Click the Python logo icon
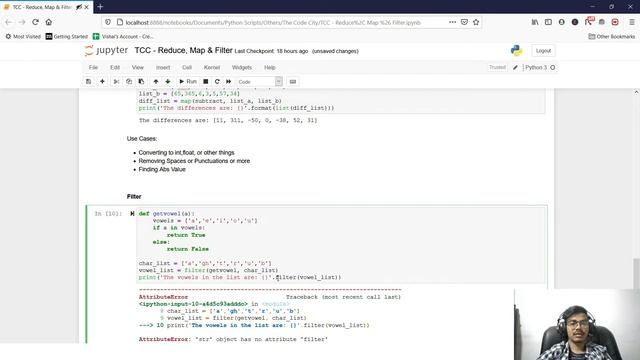 pos(516,51)
